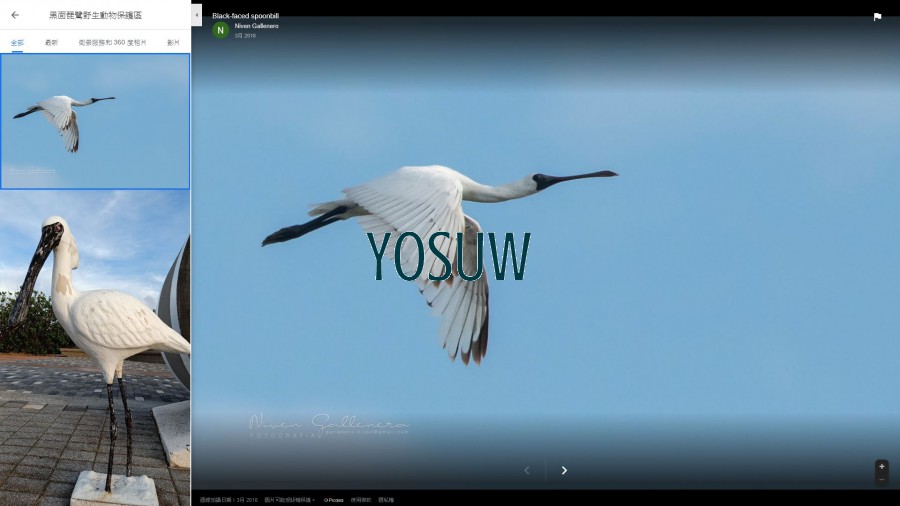Select the flying spoonbill thumbnail
900x506 pixels.
[x=95, y=121]
